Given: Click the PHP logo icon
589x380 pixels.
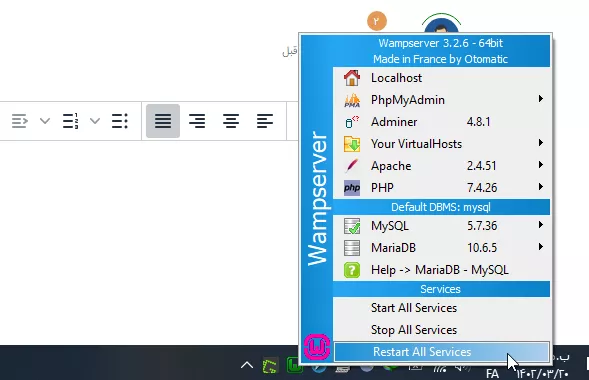Looking at the screenshot, I should (x=352, y=188).
